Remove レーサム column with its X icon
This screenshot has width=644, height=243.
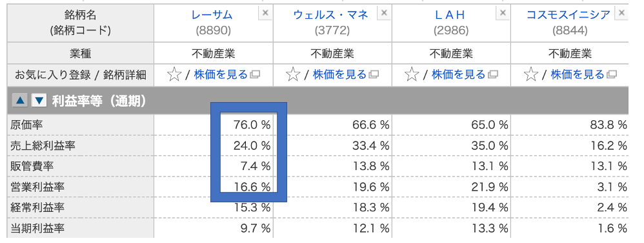point(265,13)
